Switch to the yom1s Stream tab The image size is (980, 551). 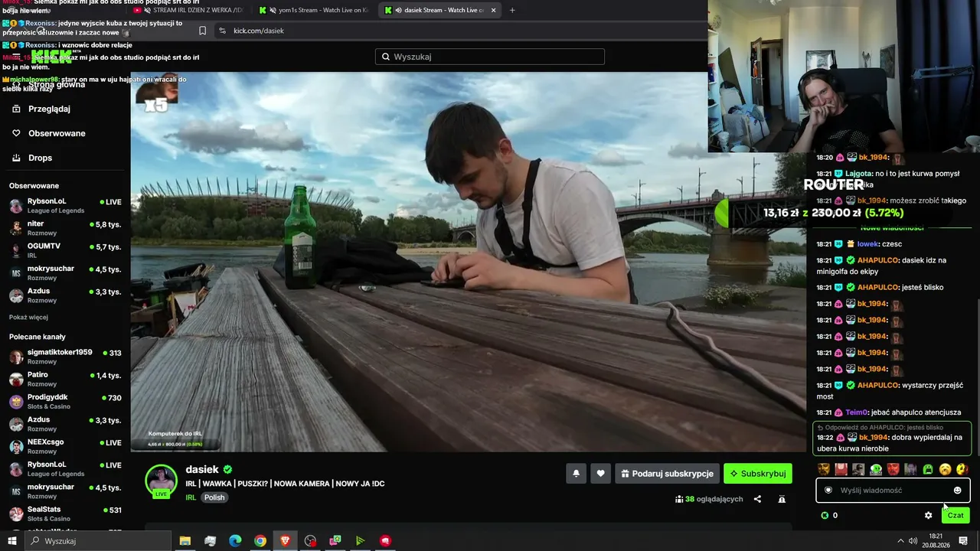[313, 10]
